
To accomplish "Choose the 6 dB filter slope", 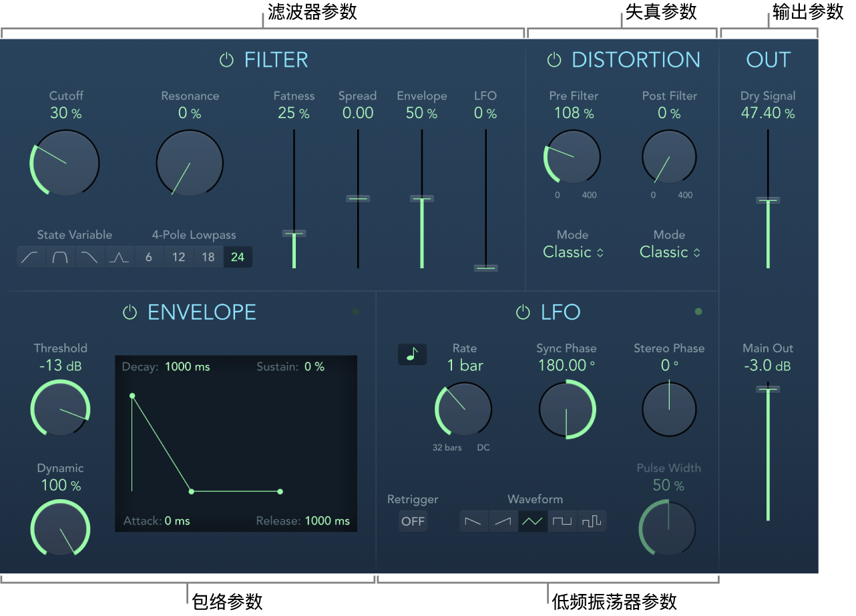I will click(x=149, y=257).
